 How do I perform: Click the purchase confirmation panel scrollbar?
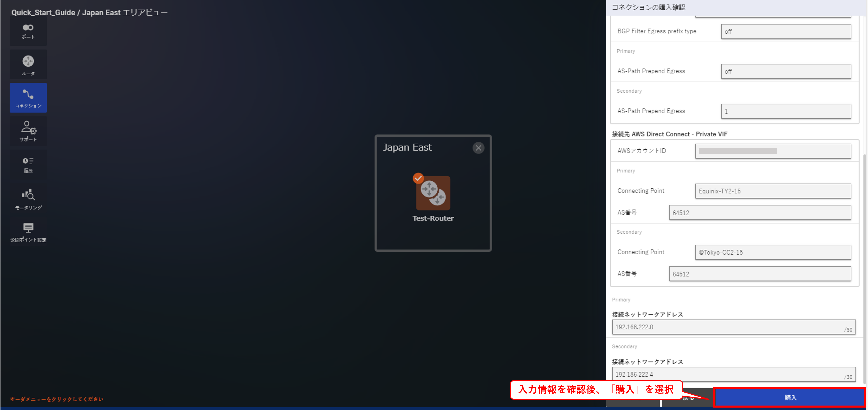pyautogui.click(x=865, y=269)
